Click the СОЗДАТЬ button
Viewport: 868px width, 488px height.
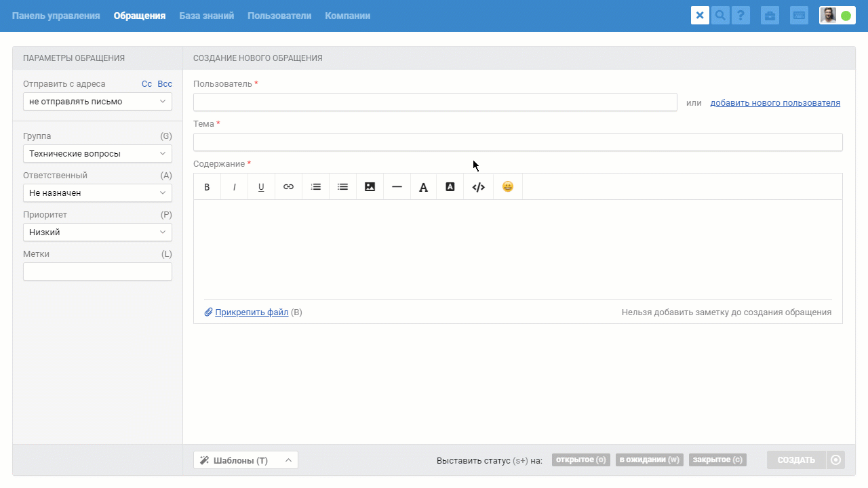(796, 460)
